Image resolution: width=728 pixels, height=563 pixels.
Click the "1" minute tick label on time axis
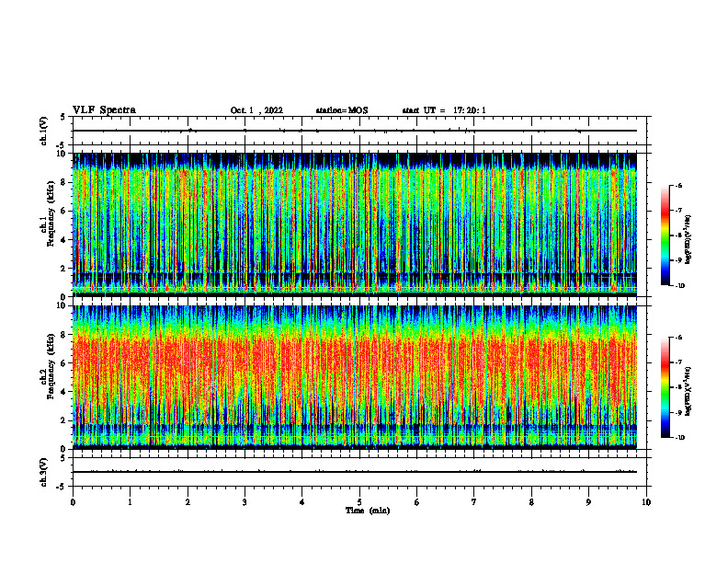[x=130, y=502]
